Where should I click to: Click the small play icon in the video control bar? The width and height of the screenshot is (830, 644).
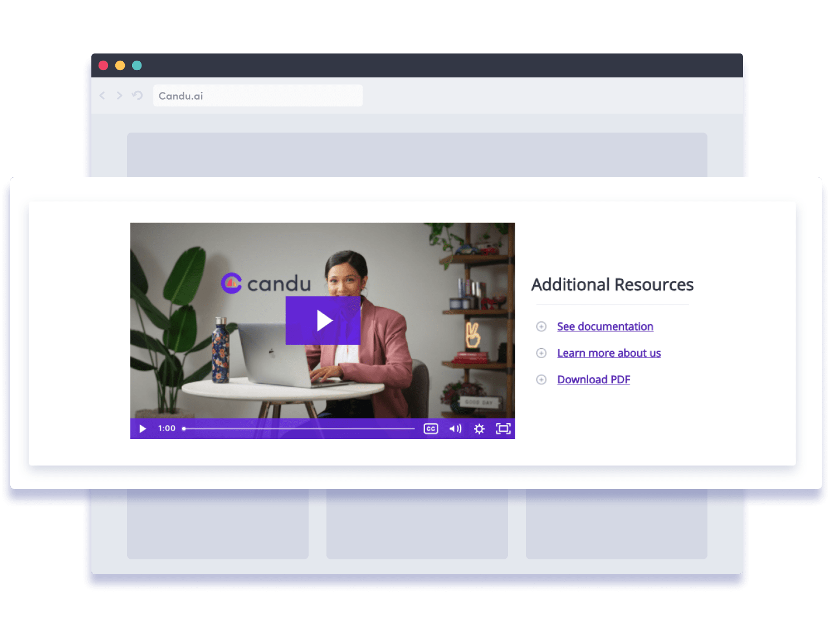143,428
